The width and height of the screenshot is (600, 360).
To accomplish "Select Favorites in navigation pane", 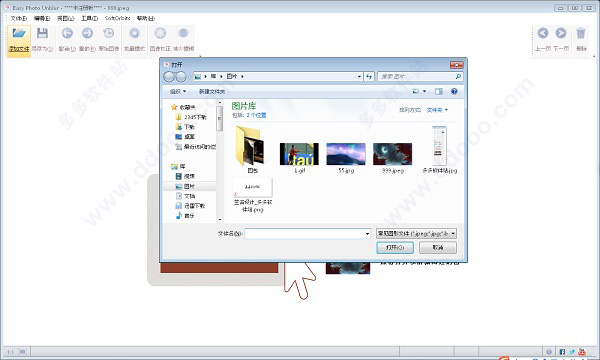I will point(183,107).
